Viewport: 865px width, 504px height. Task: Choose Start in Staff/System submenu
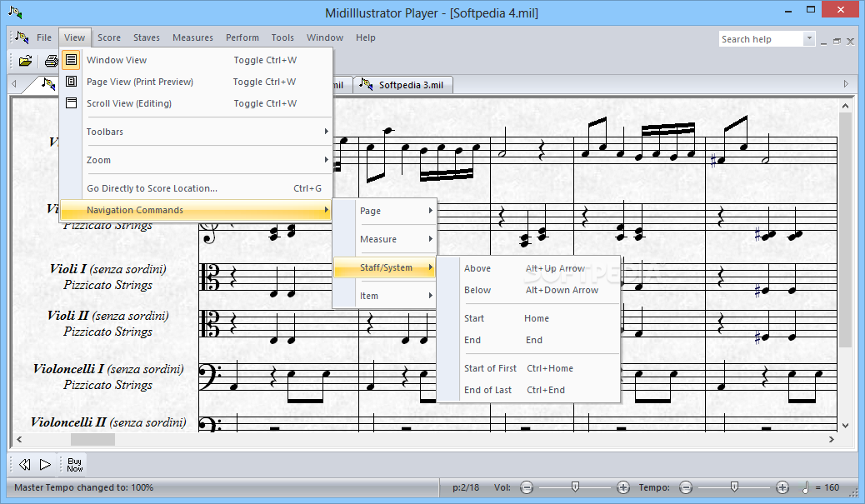click(x=529, y=318)
